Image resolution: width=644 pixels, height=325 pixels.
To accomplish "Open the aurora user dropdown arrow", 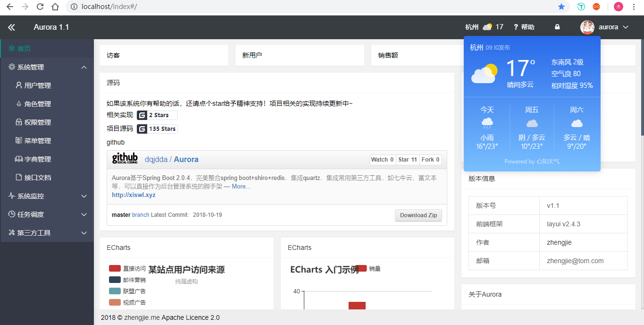I will (x=626, y=27).
